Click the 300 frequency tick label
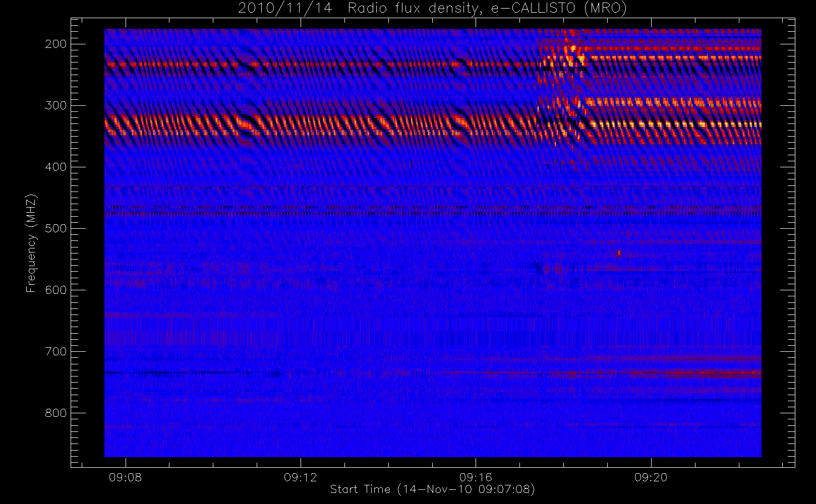The image size is (816, 504). coord(55,105)
